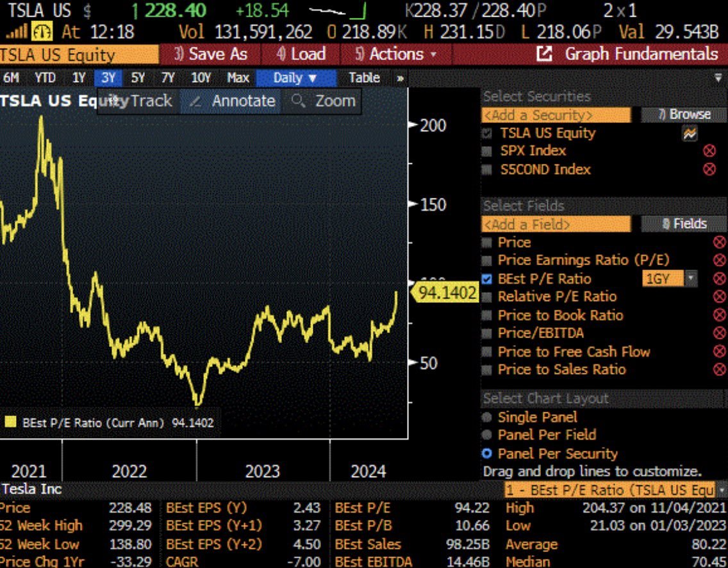Screen dimensions: 728x568
Task: Uncheck the BEst P/E Ratio checkbox
Action: [x=486, y=279]
